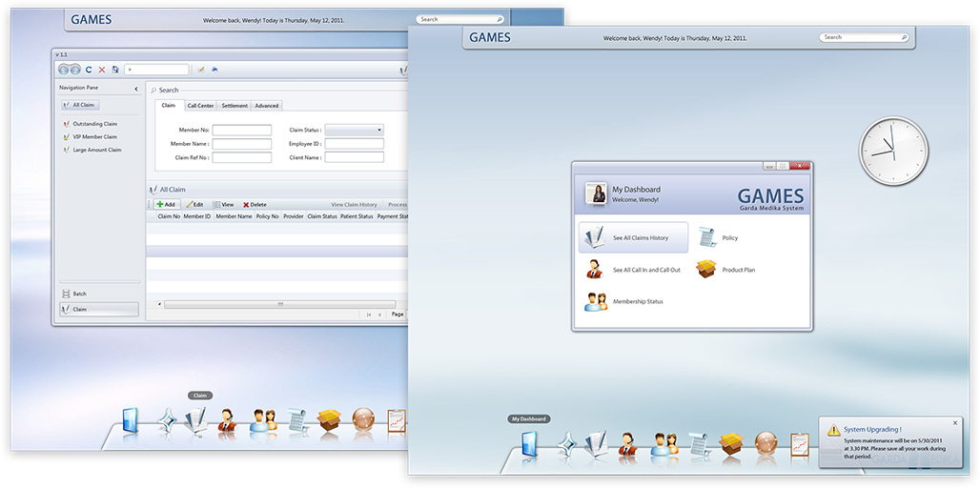Open the Batch section in Navigation Pane
Viewport: 980px width, 488px height.
click(x=80, y=294)
